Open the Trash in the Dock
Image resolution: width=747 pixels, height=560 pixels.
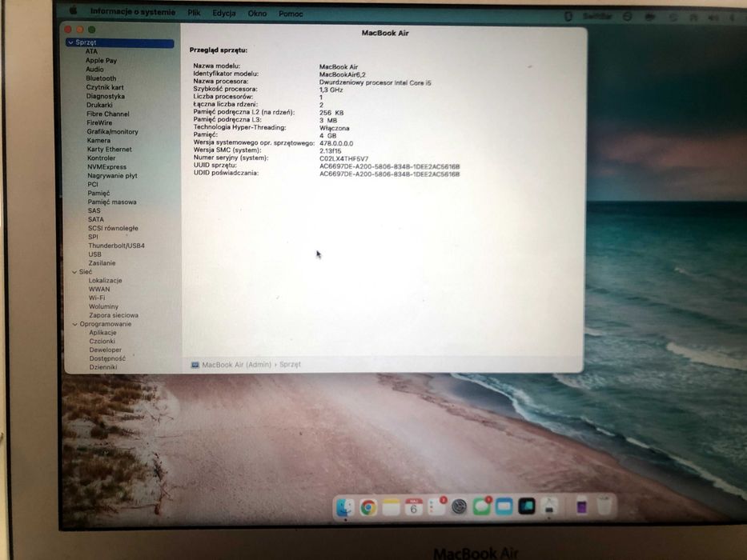(604, 506)
